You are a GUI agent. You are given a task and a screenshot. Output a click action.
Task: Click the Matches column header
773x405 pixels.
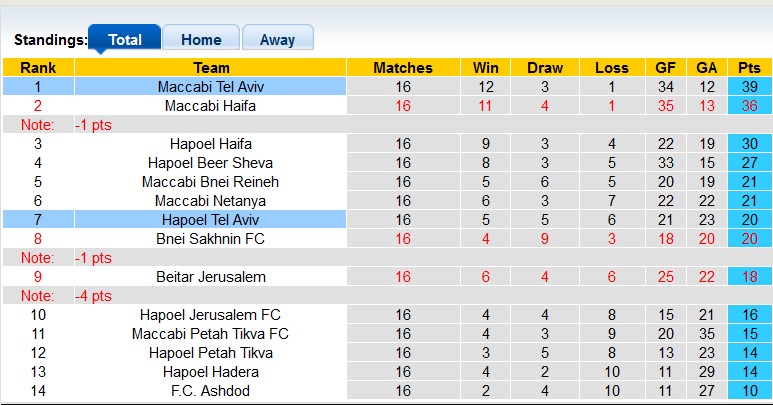[x=403, y=68]
